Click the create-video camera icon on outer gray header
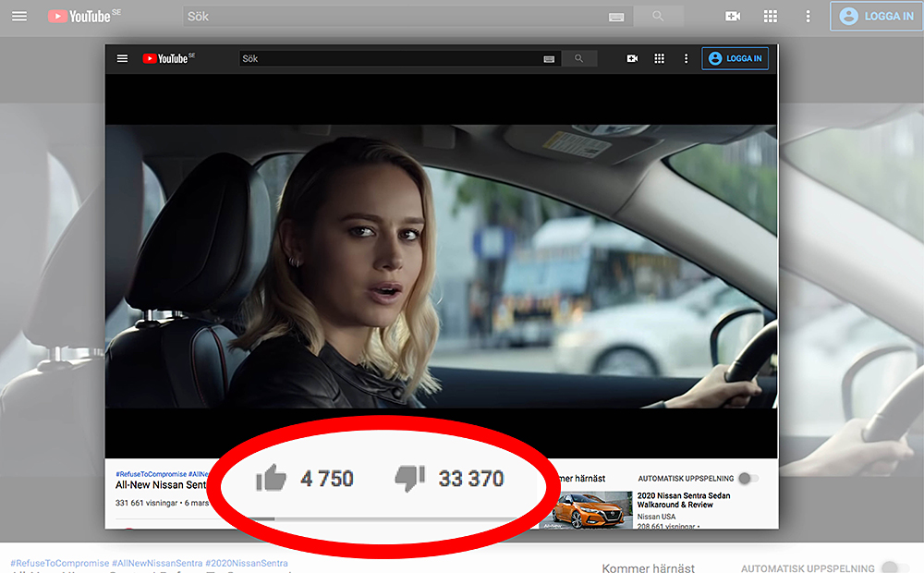This screenshot has height=573, width=924. (733, 17)
